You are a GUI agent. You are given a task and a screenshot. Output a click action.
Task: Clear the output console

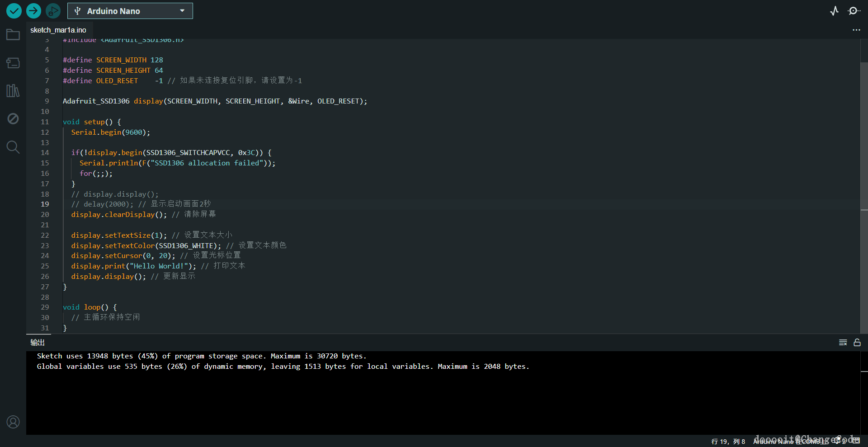pyautogui.click(x=843, y=343)
